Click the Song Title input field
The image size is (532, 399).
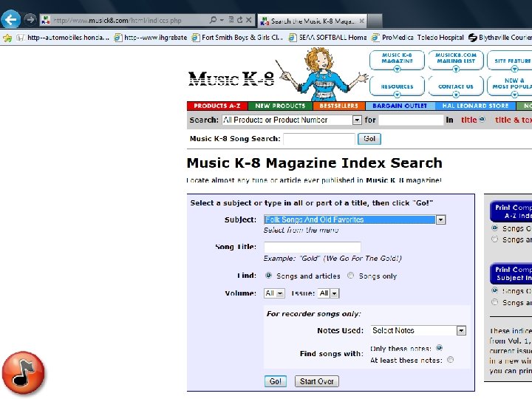tap(313, 247)
